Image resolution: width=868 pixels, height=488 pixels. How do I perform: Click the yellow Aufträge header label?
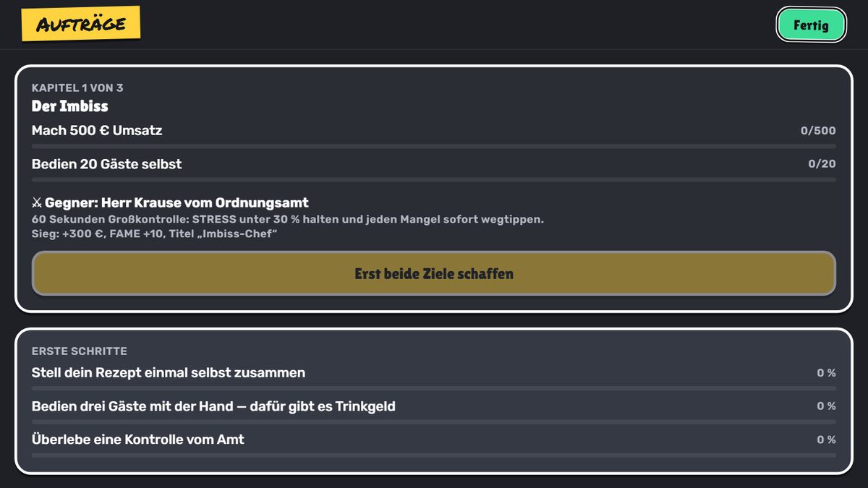[80, 24]
